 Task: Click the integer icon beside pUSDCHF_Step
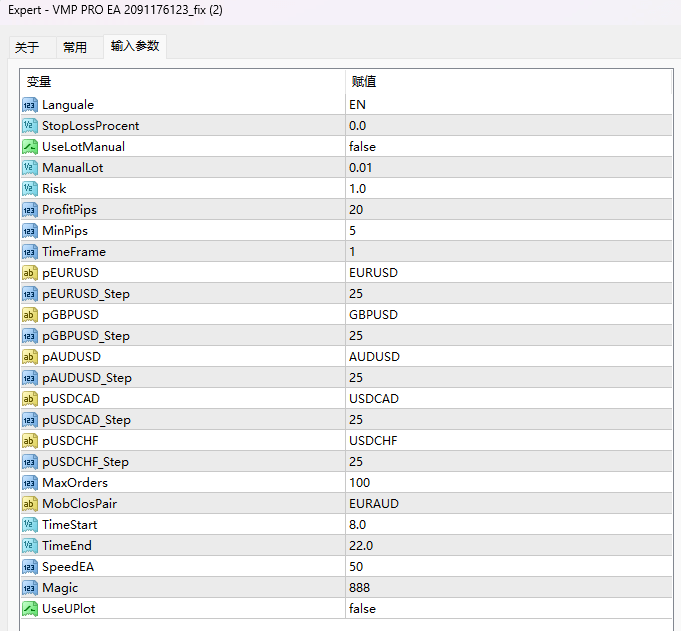(30, 462)
